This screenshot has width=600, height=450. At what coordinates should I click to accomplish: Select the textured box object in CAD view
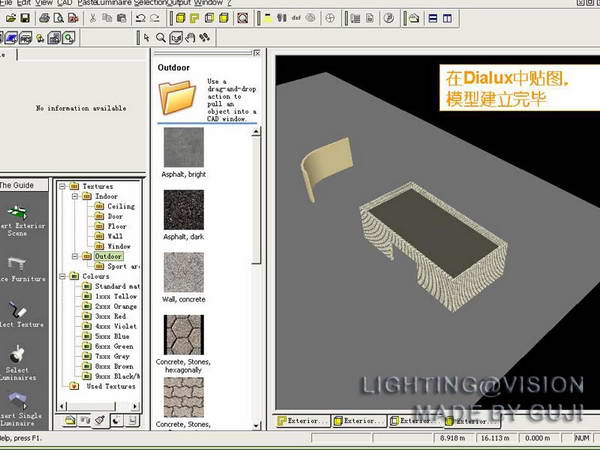coord(434,245)
